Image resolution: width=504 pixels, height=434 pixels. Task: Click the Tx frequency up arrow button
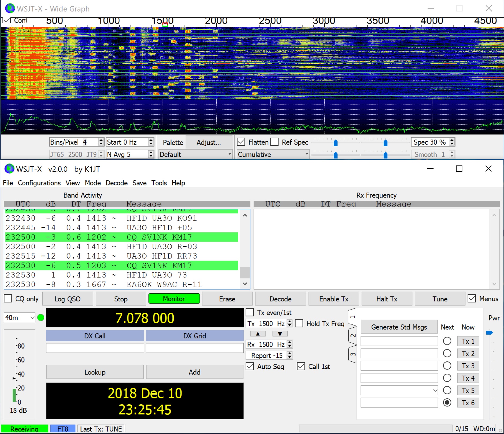click(258, 334)
